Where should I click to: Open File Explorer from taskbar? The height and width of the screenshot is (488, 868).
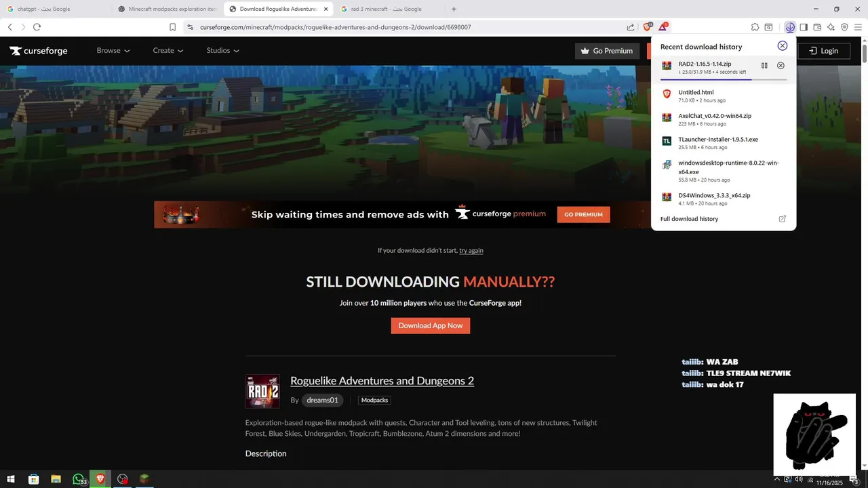pyautogui.click(x=56, y=479)
